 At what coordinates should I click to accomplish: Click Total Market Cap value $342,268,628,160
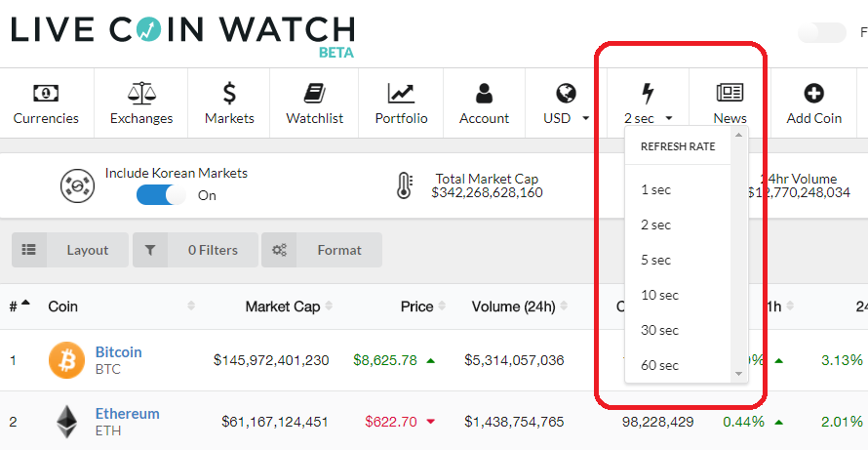click(487, 193)
